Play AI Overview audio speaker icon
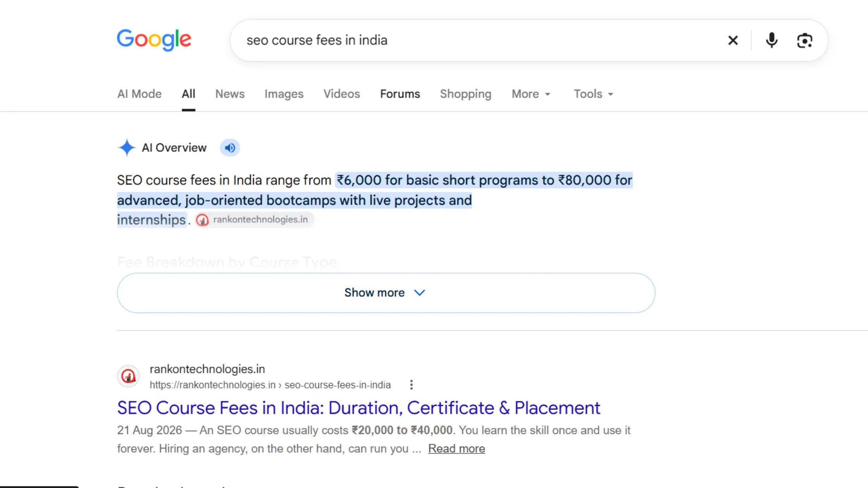868x488 pixels. (230, 148)
